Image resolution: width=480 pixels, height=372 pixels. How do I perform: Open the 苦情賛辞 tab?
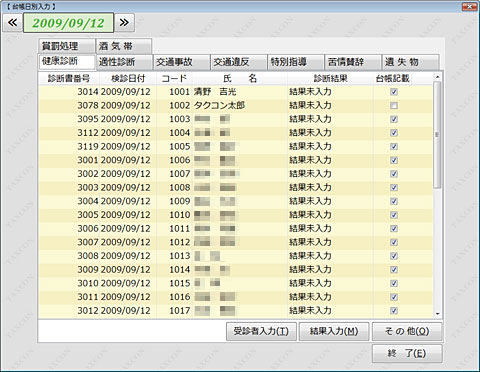pyautogui.click(x=353, y=62)
